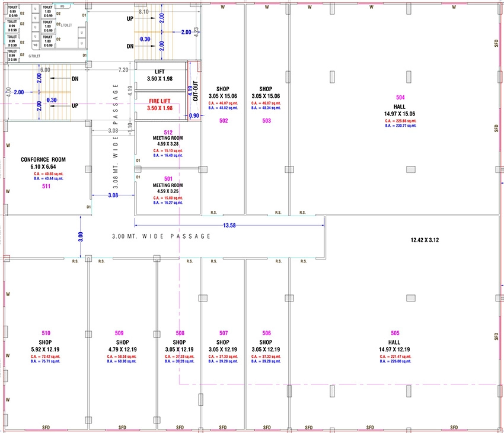
Task: Click vertical '3.08 MT. WIDE PASSAGE' text
Action: click(x=116, y=136)
